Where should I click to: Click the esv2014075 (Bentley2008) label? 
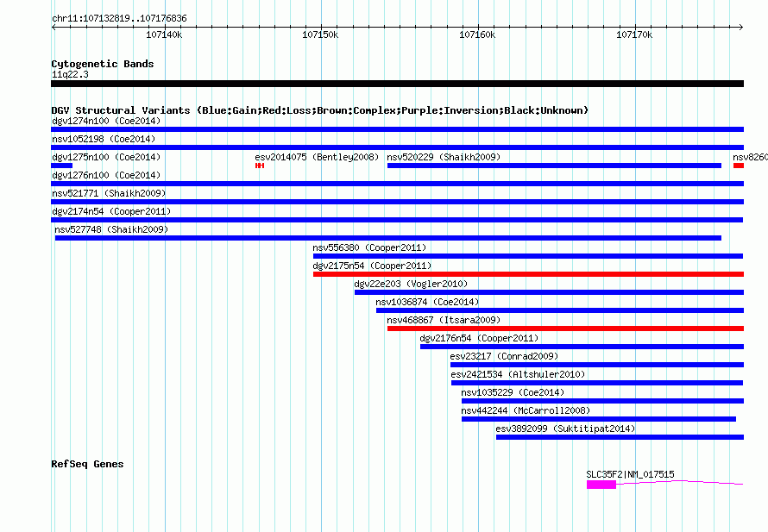pyautogui.click(x=317, y=157)
